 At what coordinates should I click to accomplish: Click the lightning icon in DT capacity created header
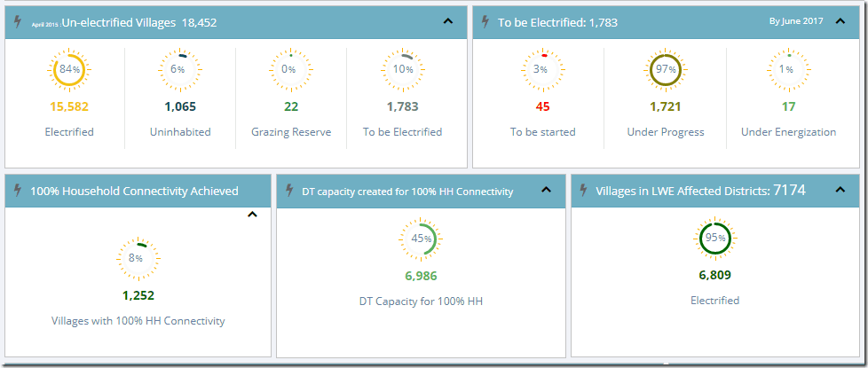click(290, 191)
